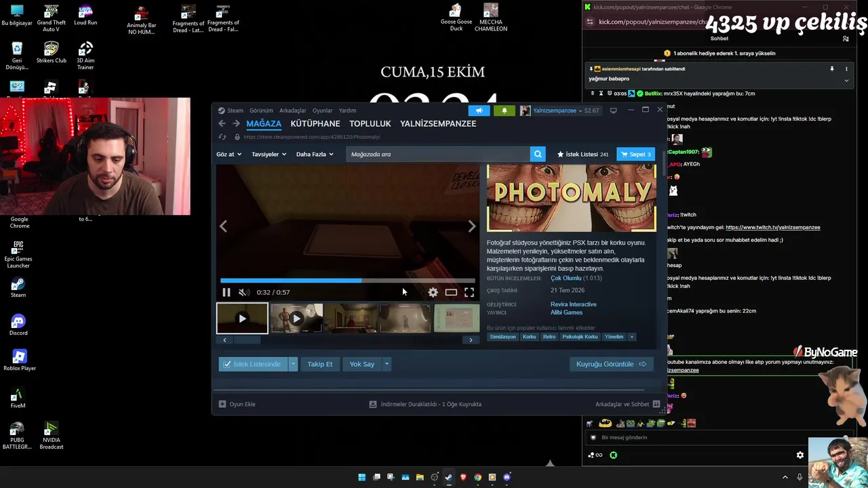Open İndirmeler Duraklatıldı downloads status

tap(425, 404)
